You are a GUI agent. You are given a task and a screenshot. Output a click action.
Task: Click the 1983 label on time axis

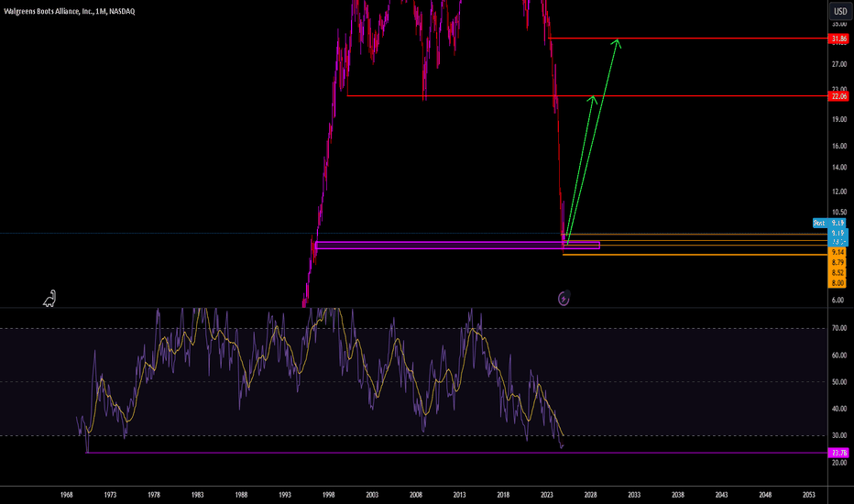click(x=197, y=495)
